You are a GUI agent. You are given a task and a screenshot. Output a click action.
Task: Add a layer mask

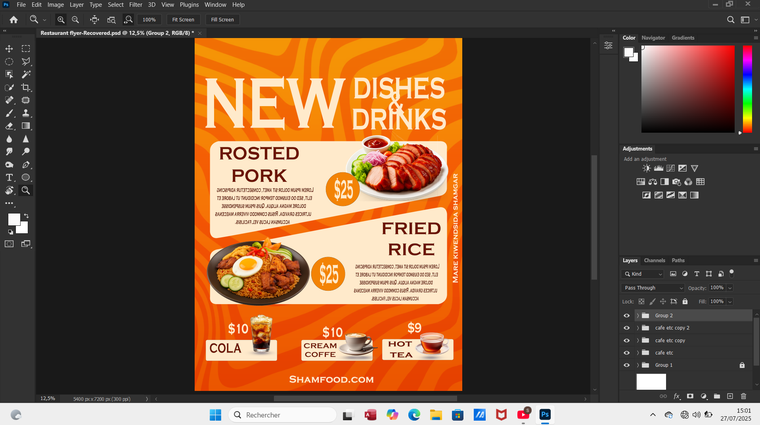[x=690, y=396]
